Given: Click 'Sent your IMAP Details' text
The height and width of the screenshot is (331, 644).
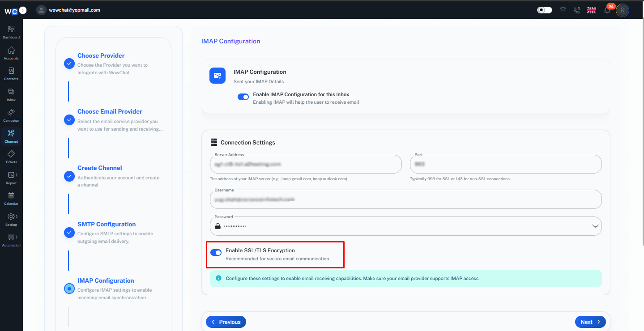Looking at the screenshot, I should (x=259, y=81).
